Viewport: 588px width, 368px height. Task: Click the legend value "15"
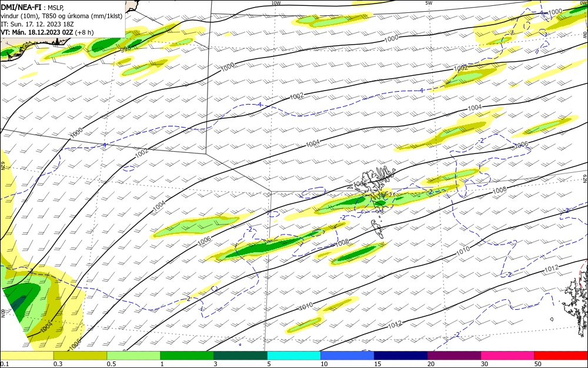pyautogui.click(x=377, y=364)
